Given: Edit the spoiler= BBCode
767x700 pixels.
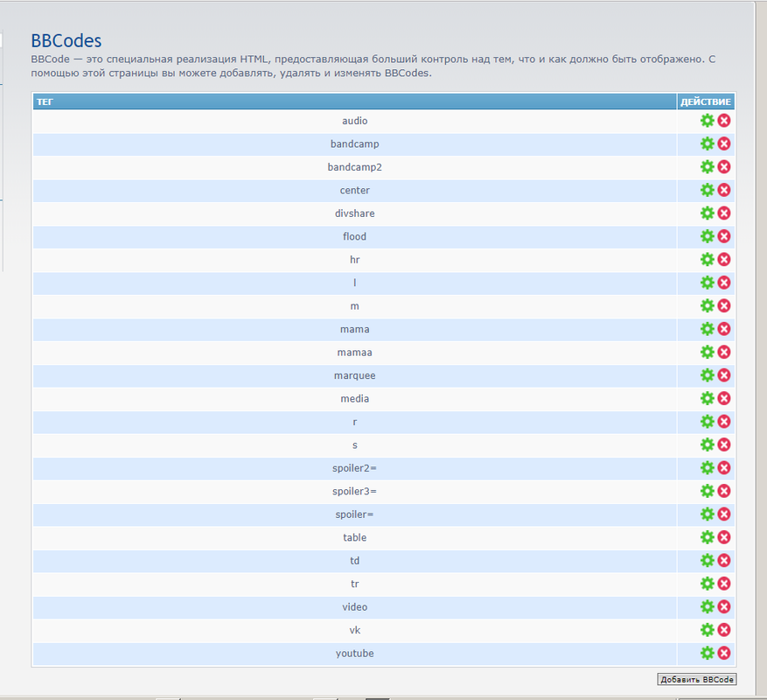Looking at the screenshot, I should [x=707, y=514].
